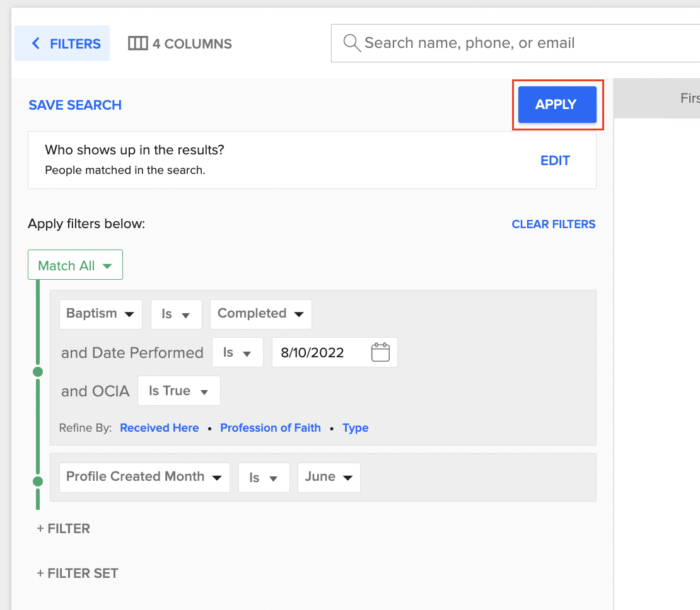
Task: Refine by Profession of Faith
Action: click(270, 428)
